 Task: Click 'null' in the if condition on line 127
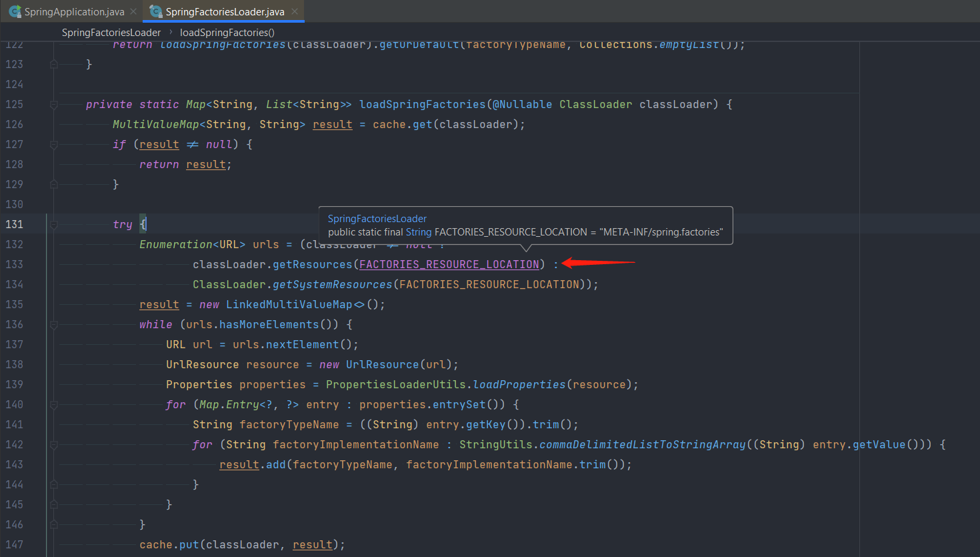(x=219, y=144)
